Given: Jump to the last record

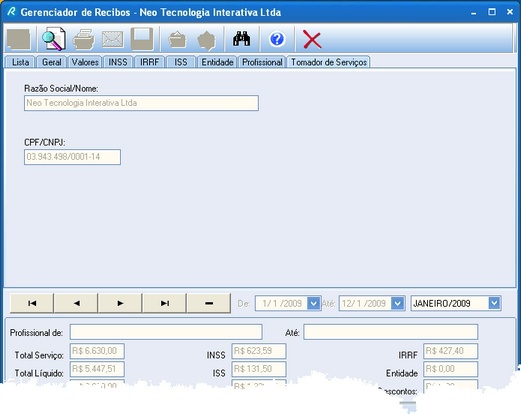Looking at the screenshot, I should pyautogui.click(x=165, y=303).
